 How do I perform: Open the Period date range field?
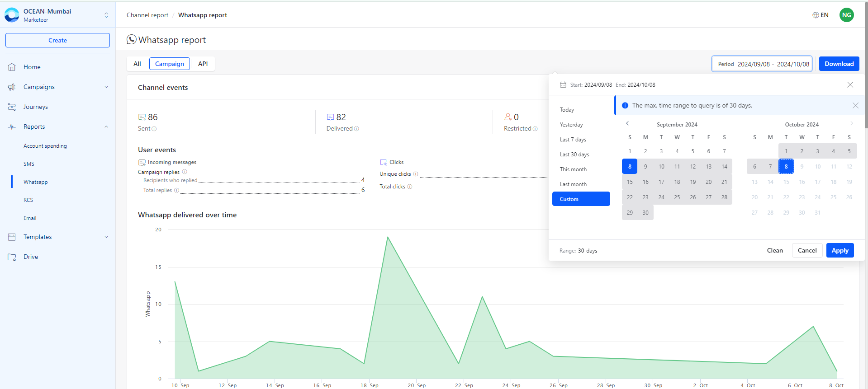coord(762,64)
